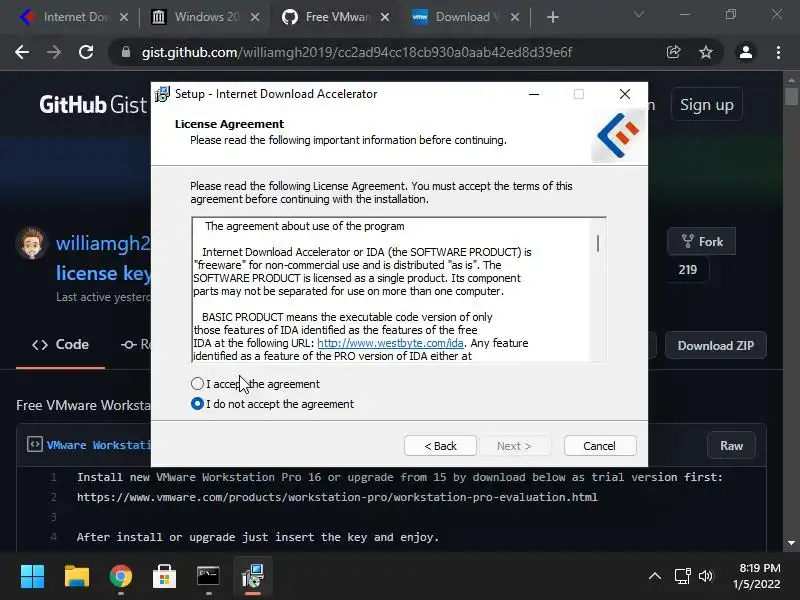800x600 pixels.
Task: Open the license key gist title link
Action: point(103,273)
